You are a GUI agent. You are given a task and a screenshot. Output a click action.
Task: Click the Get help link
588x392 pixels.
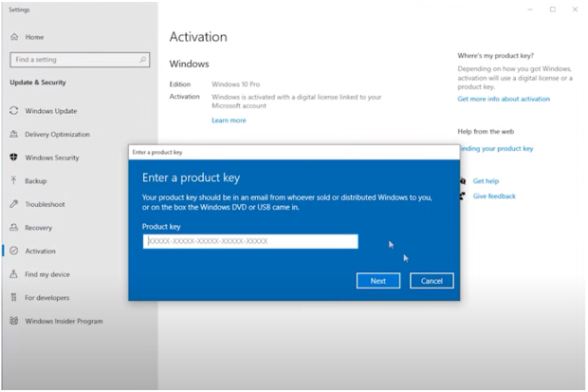point(486,181)
